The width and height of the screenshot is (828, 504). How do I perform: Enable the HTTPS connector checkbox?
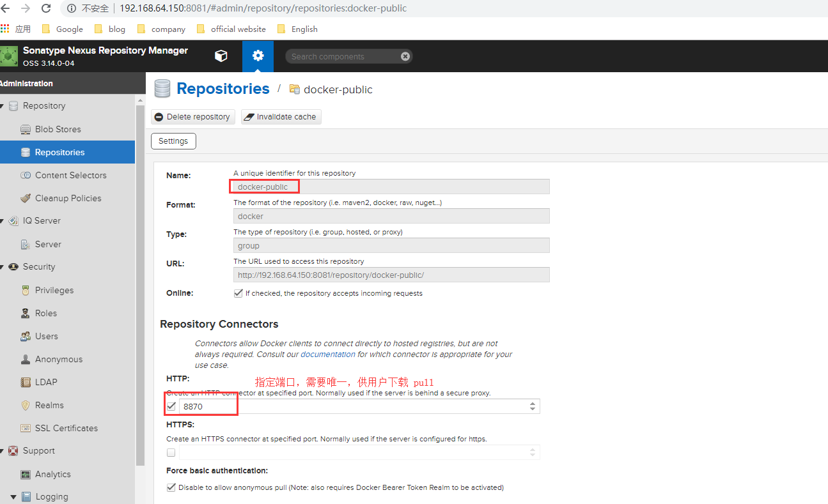[x=171, y=452]
